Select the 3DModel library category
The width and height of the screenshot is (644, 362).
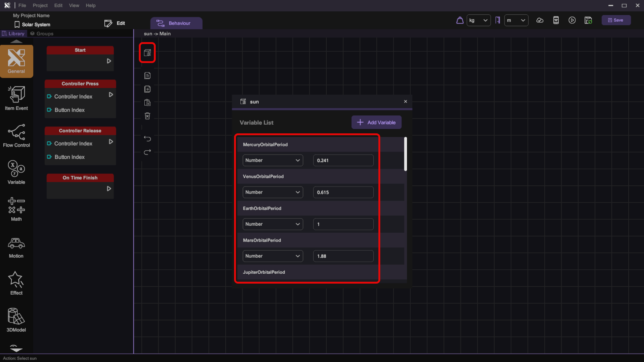pyautogui.click(x=16, y=320)
